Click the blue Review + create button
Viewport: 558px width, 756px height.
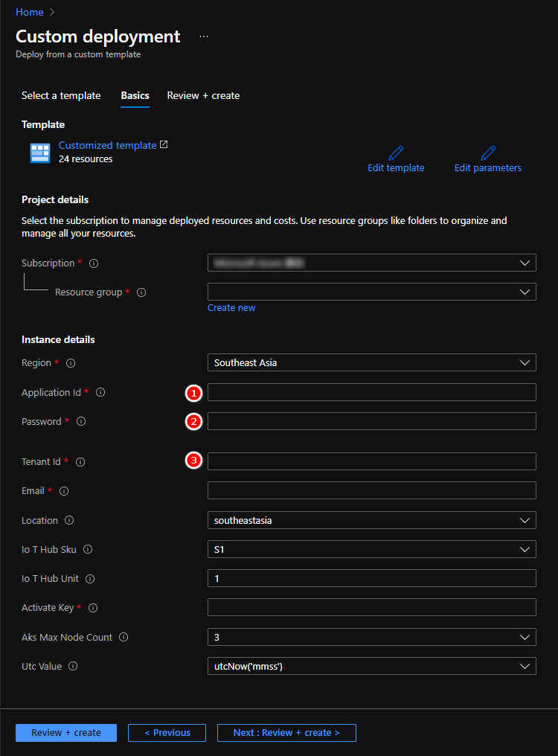(66, 733)
